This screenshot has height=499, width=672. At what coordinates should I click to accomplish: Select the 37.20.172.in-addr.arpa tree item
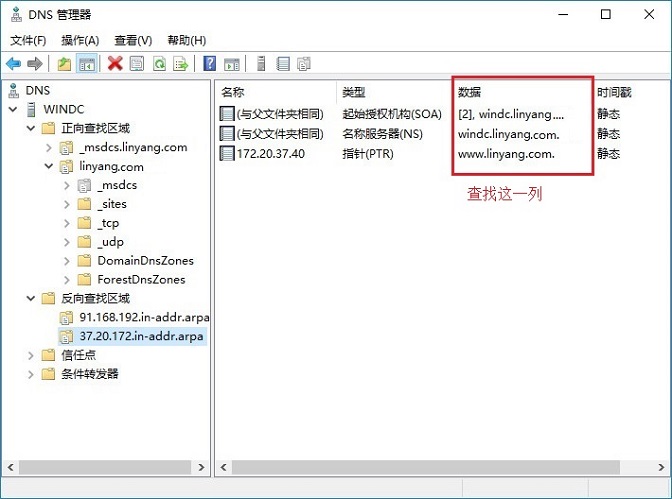point(141,336)
